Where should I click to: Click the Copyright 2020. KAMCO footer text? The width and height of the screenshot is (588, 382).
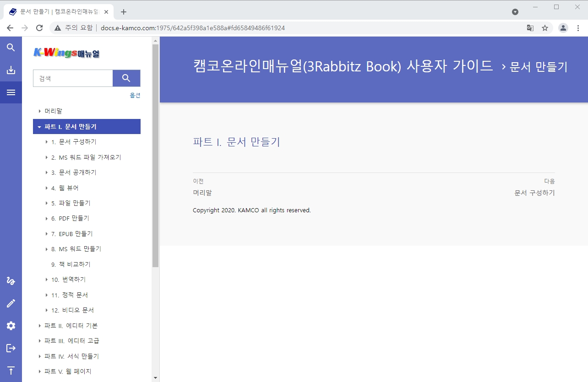[252, 210]
